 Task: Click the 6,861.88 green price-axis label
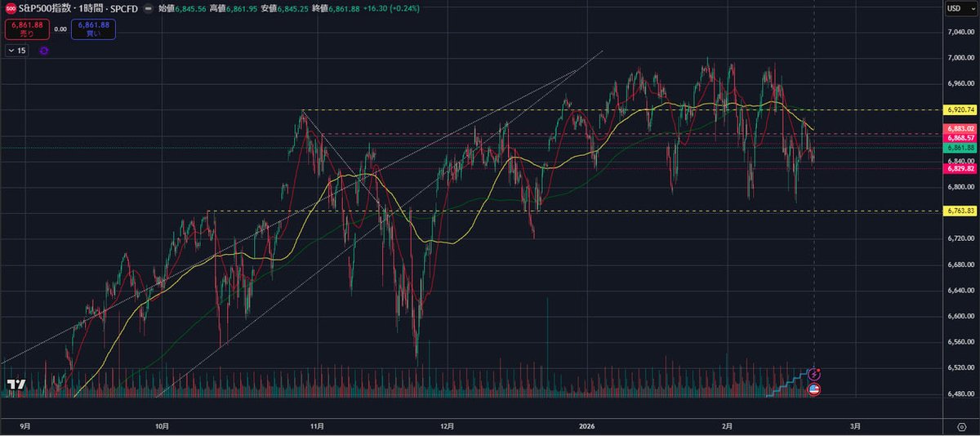(x=960, y=149)
